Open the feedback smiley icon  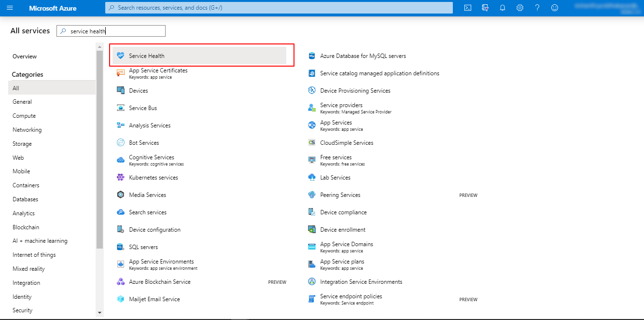555,8
